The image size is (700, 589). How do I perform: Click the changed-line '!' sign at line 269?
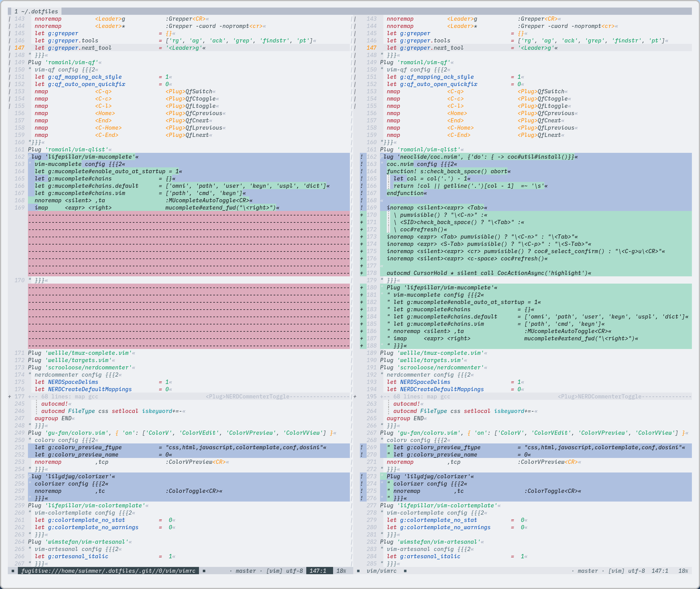tap(361, 447)
